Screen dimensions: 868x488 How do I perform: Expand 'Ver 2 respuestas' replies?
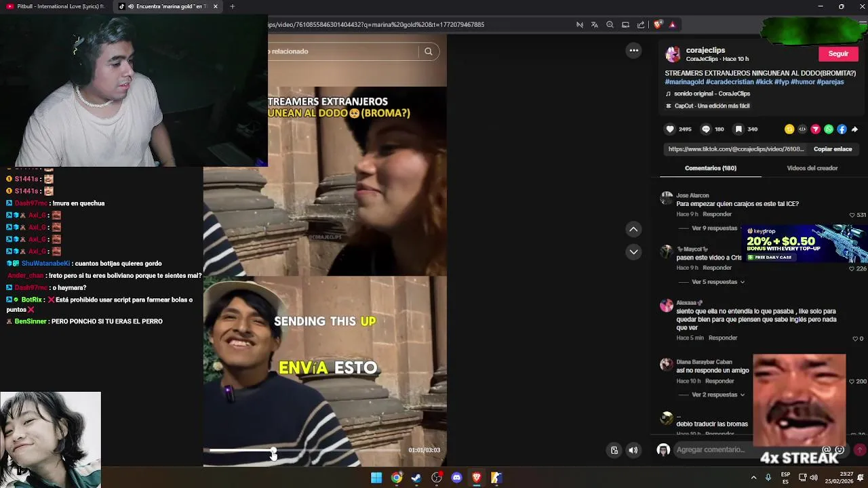[718, 394]
